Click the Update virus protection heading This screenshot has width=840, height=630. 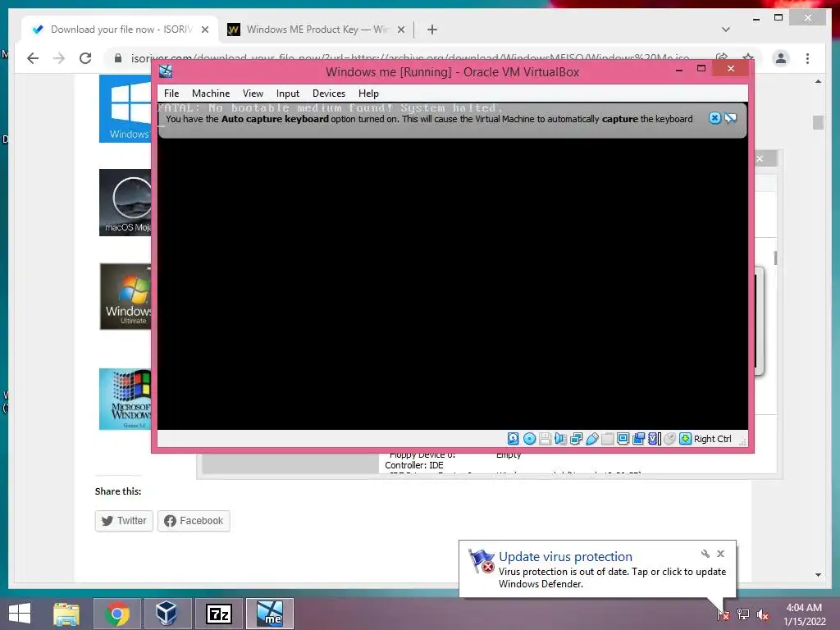coord(565,557)
